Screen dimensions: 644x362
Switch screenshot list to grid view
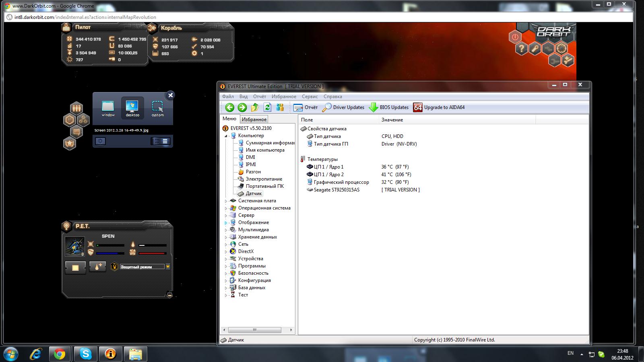[x=157, y=141]
